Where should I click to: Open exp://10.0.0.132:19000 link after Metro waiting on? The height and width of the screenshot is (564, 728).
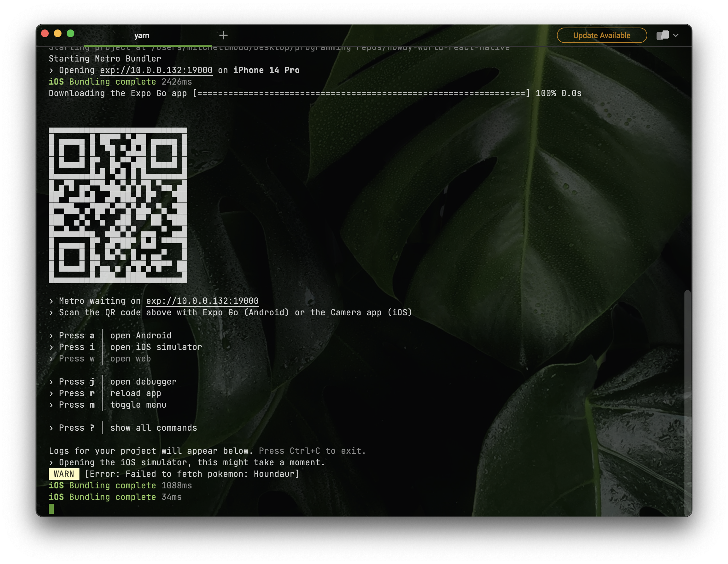tap(202, 301)
